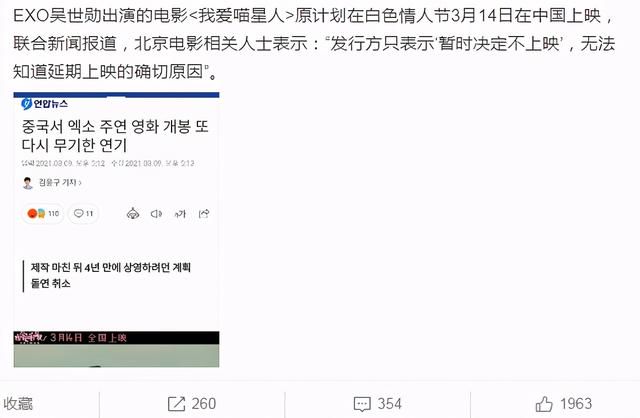Click the article published date line

coord(108,163)
